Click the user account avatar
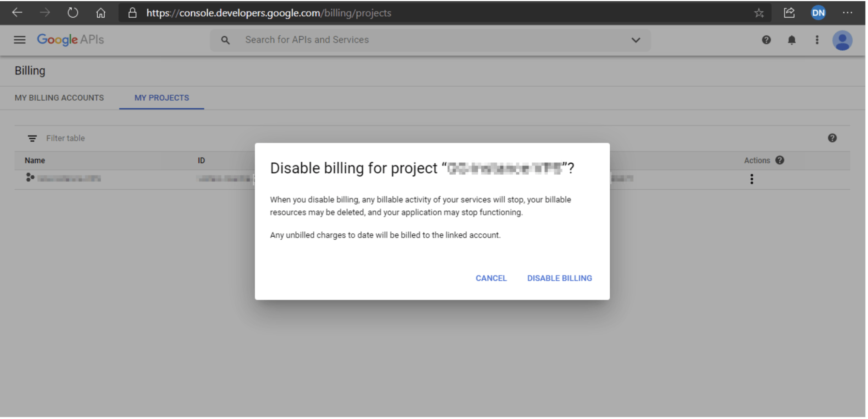 842,40
